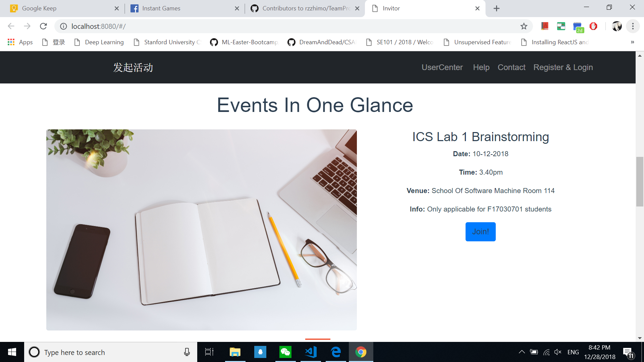Open ENG language selector

click(573, 352)
